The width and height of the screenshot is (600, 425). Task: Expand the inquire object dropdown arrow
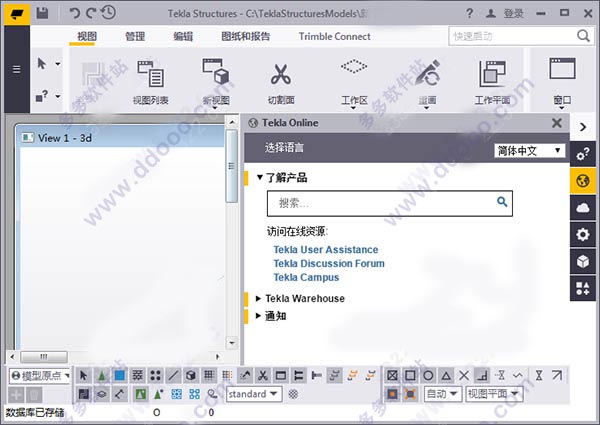(58, 96)
